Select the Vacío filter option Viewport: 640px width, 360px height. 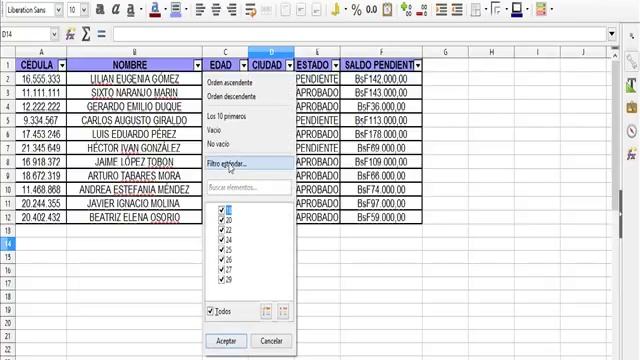click(x=214, y=131)
